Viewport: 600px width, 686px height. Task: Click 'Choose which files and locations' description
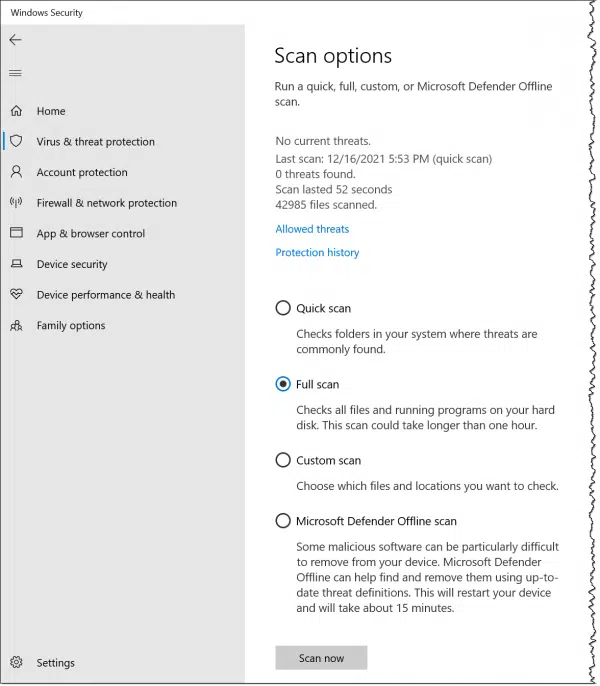click(427, 486)
